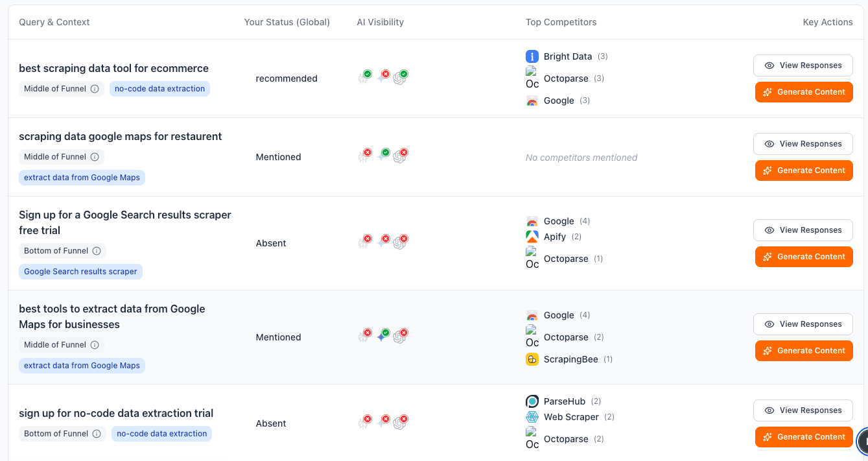The width and height of the screenshot is (868, 461).
Task: Click the Apify competitor icon
Action: click(x=532, y=237)
